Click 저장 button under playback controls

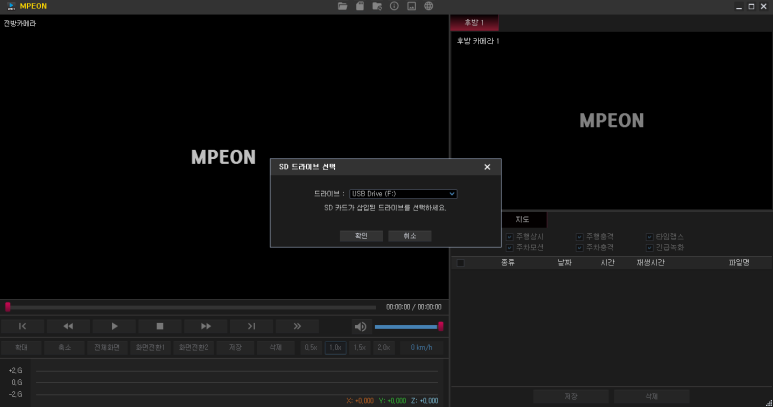pos(236,348)
